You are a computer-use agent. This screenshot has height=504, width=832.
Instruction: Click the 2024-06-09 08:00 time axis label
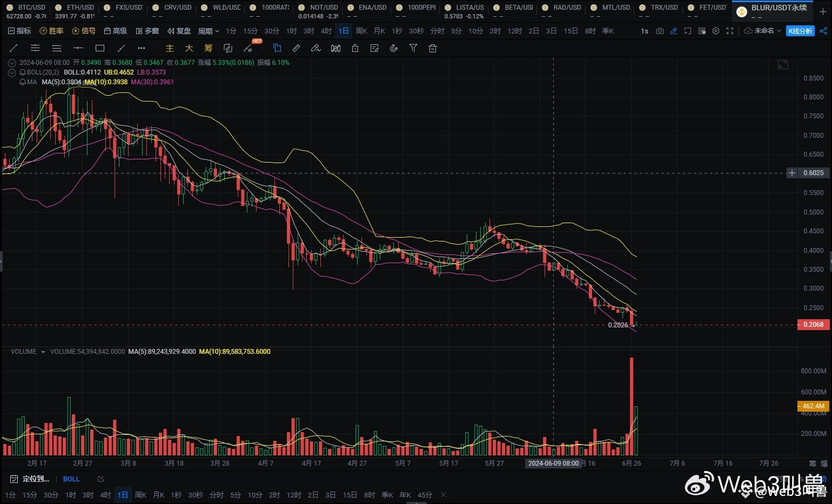tap(553, 463)
